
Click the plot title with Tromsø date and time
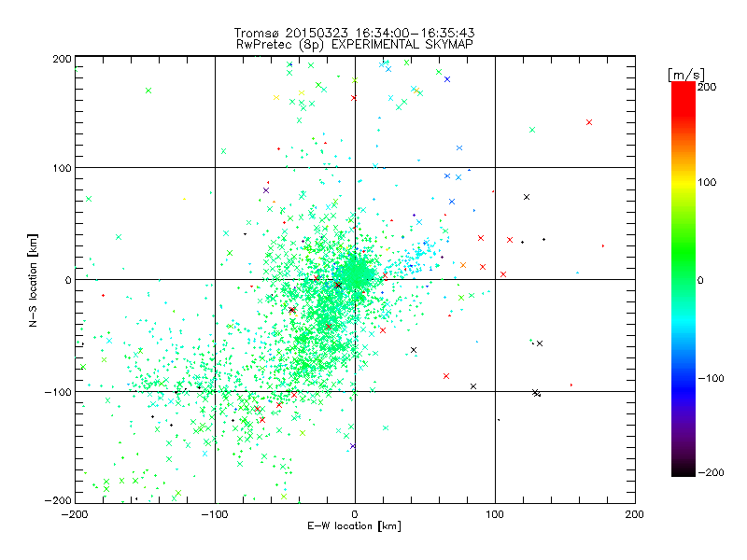(x=355, y=33)
